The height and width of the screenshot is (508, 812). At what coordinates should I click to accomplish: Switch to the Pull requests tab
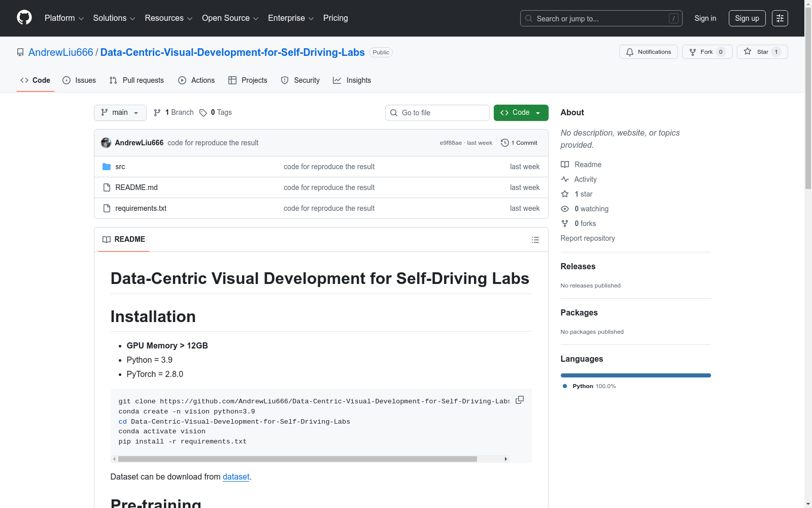[x=137, y=80]
